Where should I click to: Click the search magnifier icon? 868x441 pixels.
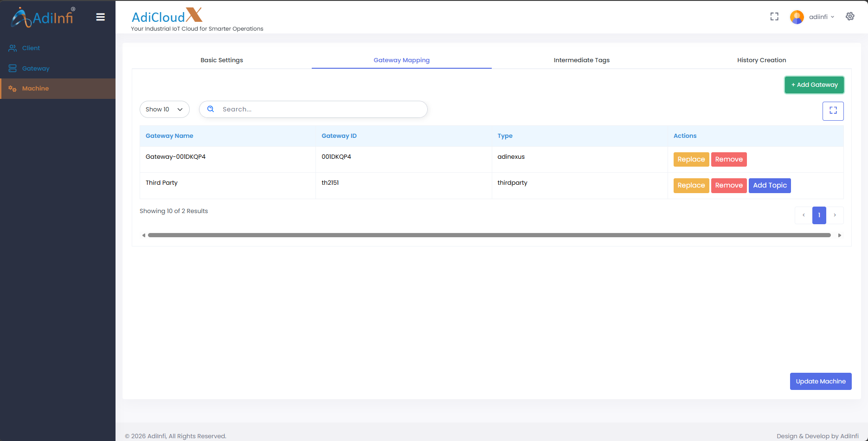coord(211,109)
